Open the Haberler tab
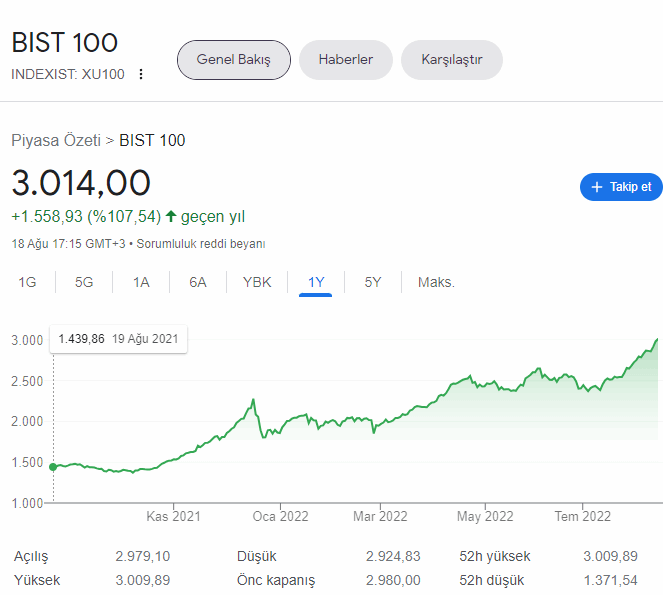The image size is (663, 595). pyautogui.click(x=345, y=60)
